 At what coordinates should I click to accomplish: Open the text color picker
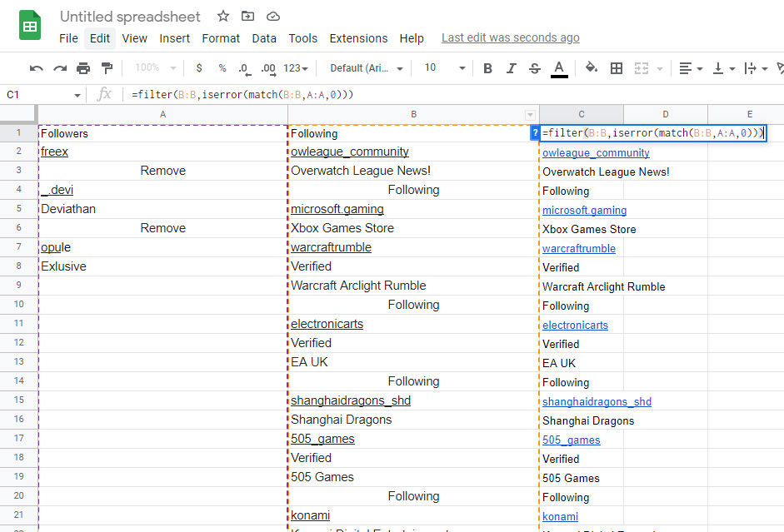[x=559, y=68]
